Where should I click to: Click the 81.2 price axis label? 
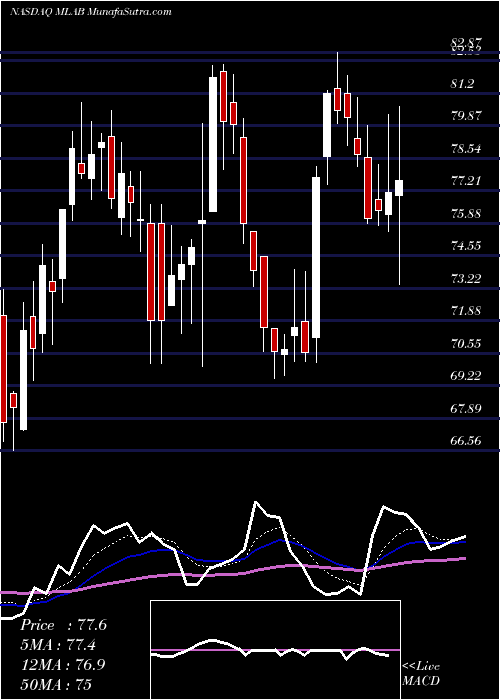coord(463,83)
